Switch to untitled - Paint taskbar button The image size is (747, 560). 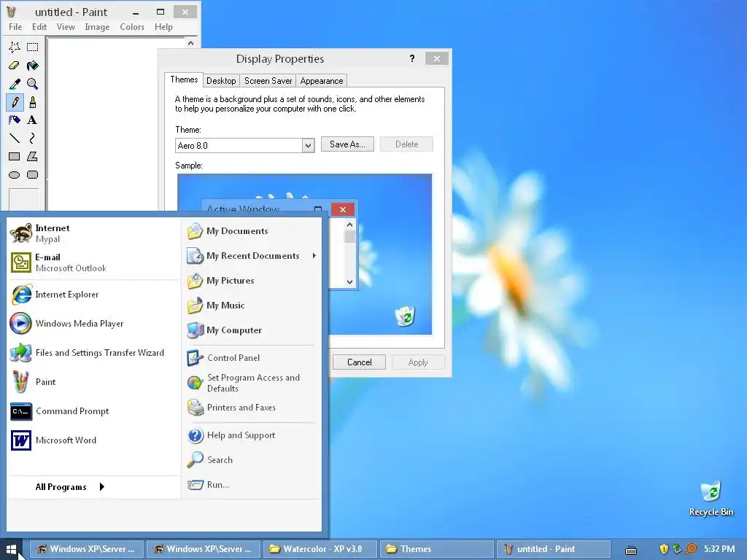(x=554, y=549)
